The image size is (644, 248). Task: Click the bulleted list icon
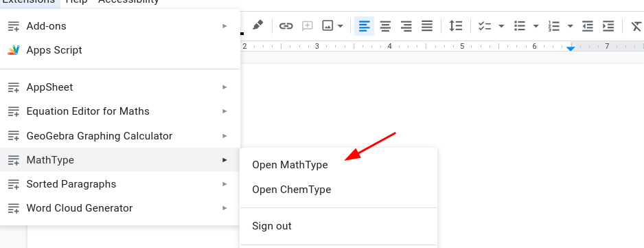pos(520,26)
